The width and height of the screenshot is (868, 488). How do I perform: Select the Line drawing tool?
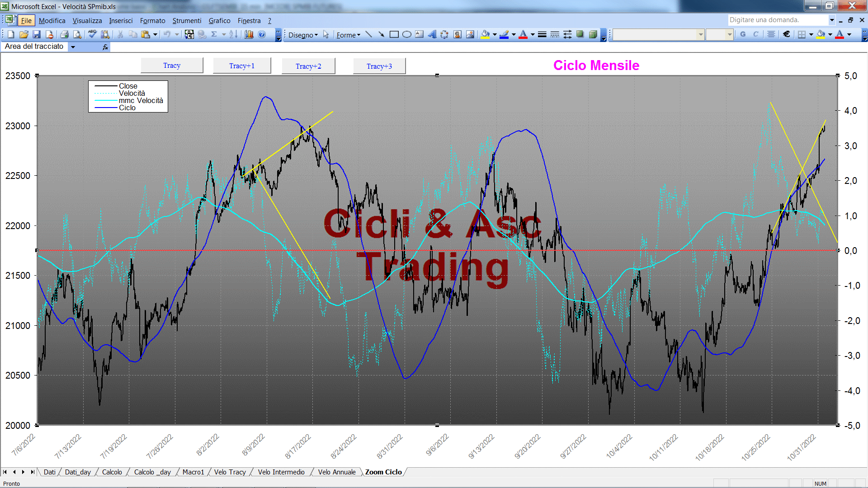point(368,34)
